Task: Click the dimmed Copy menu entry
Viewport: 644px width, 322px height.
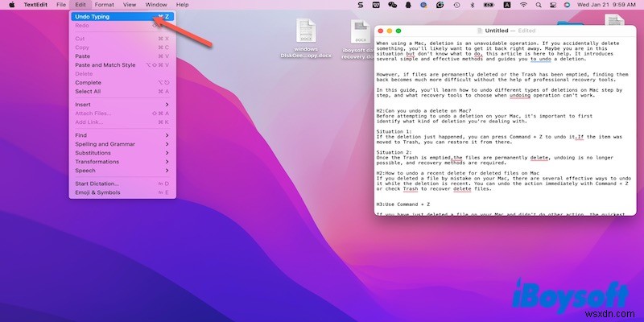Action: click(122, 47)
